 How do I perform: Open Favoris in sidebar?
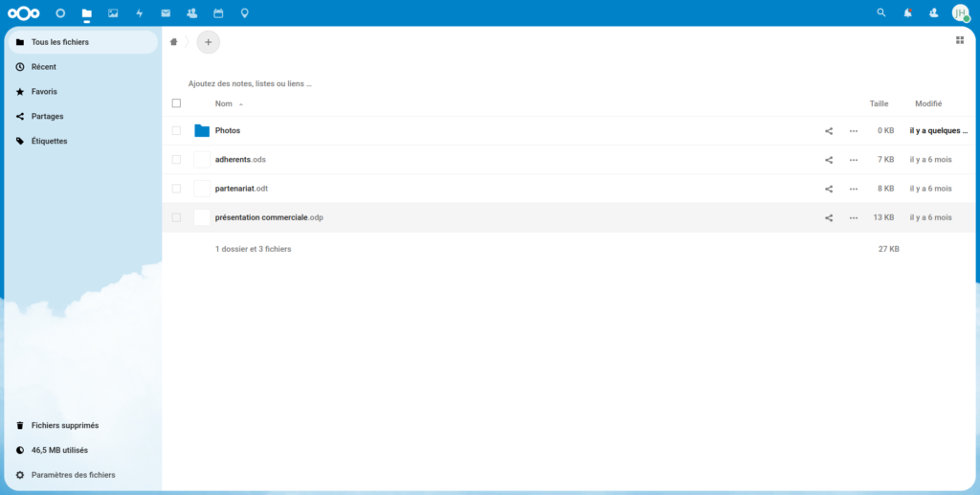[x=82, y=91]
